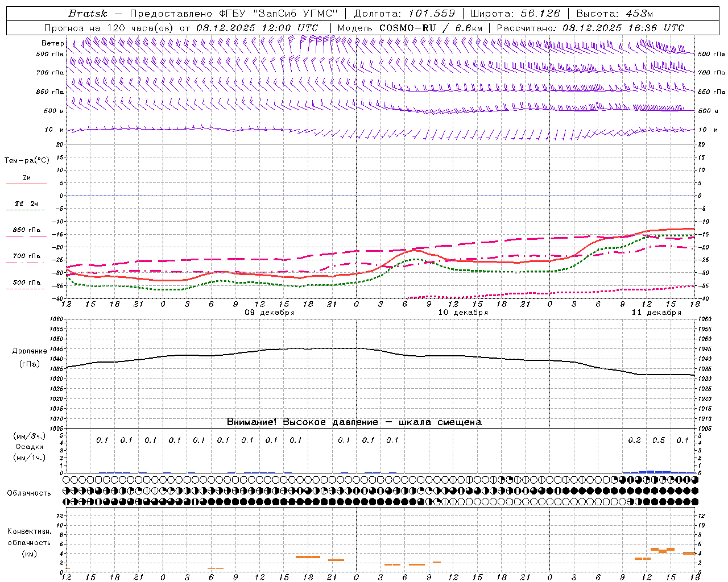Click the Тем-ра(°C) temperature axis label
This screenshot has width=728, height=582.
[x=27, y=161]
